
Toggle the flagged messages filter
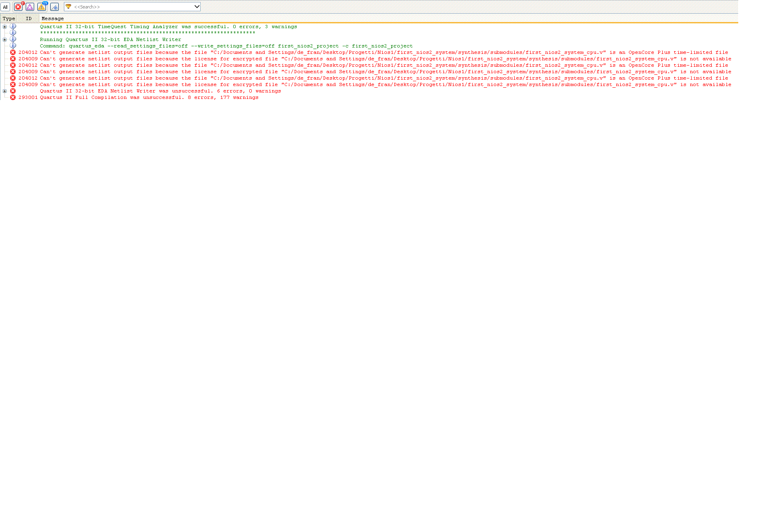(54, 7)
